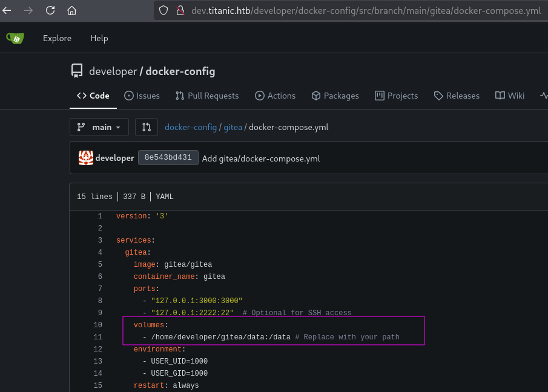Click the text "version: '3'"
Image resolution: width=548 pixels, height=392 pixels.
(x=142, y=216)
